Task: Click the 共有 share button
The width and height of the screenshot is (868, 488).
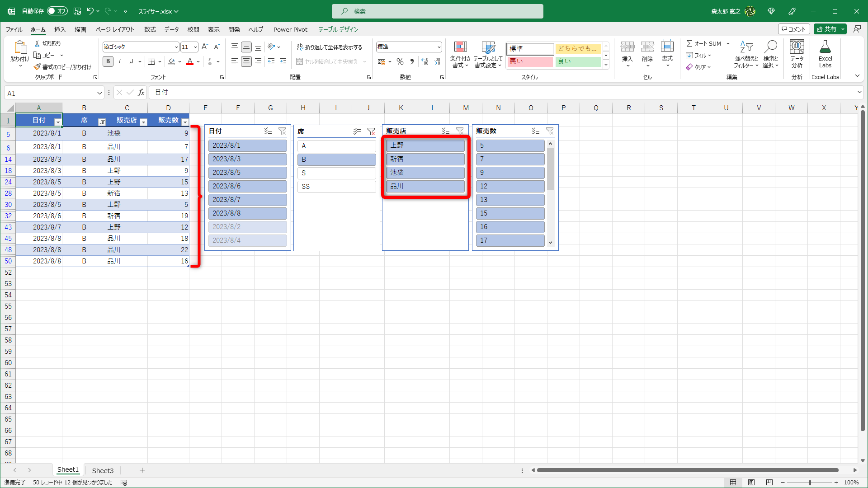Action: coord(827,29)
